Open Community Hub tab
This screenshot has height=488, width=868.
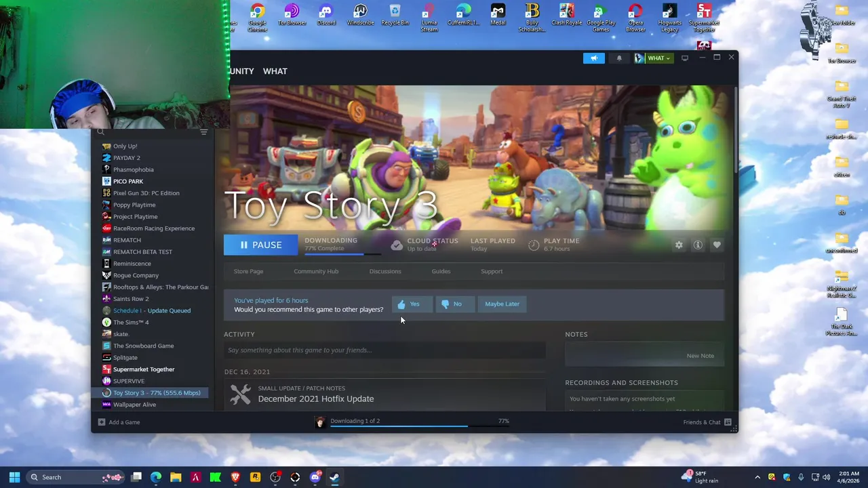coord(316,271)
